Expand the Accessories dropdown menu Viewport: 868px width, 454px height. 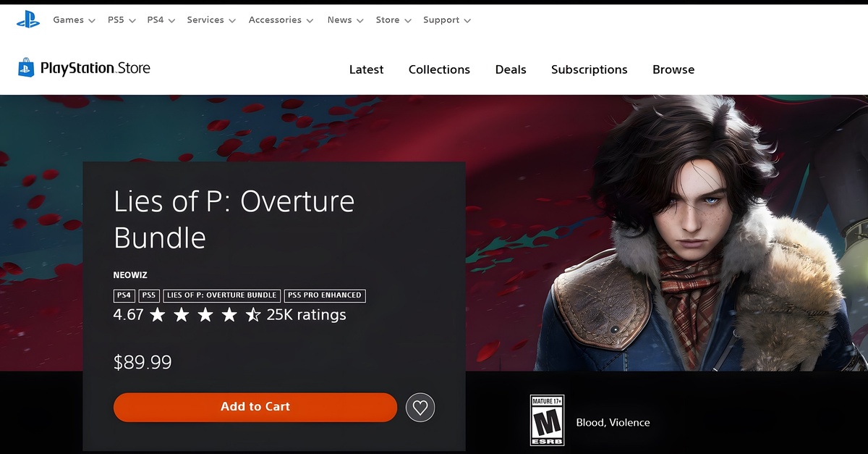click(x=281, y=20)
